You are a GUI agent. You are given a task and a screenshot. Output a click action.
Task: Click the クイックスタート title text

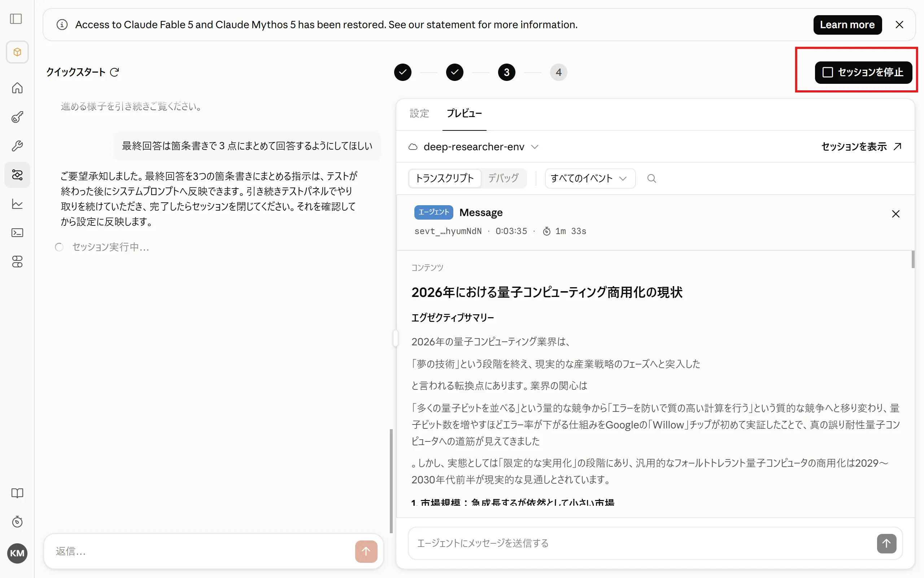point(75,72)
